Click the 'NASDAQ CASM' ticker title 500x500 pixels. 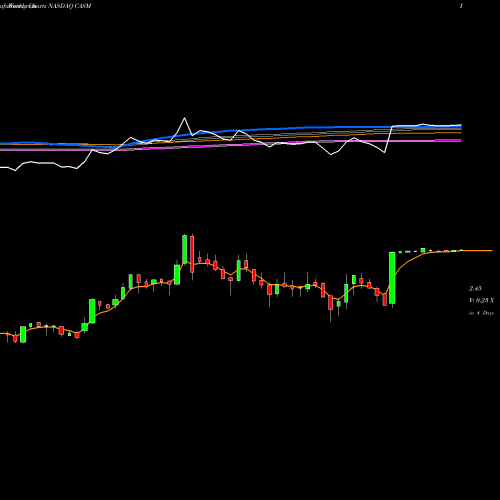(69, 6)
